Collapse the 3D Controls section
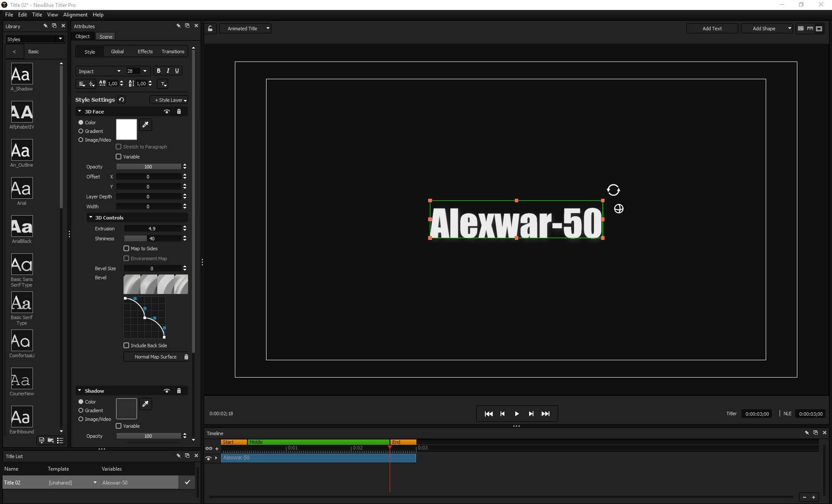 (91, 217)
